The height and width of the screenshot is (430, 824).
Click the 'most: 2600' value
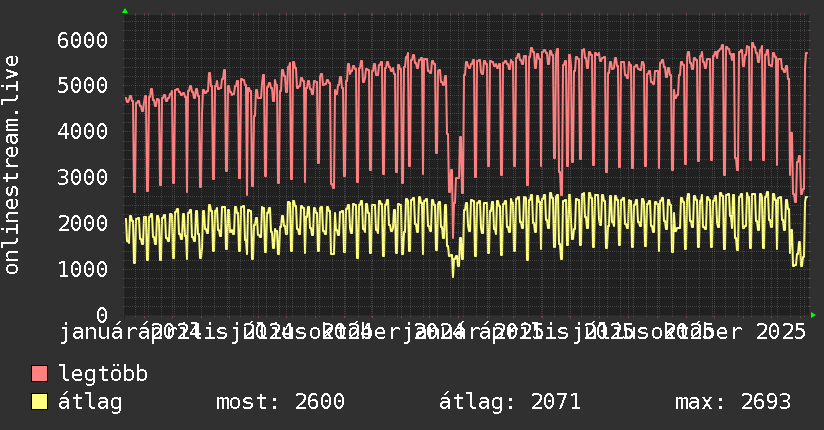pos(280,402)
